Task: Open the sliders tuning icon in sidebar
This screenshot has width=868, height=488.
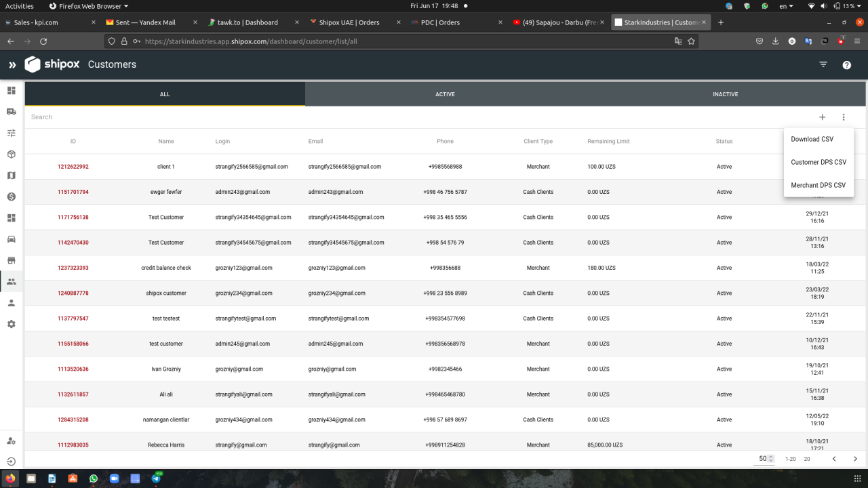Action: point(12,133)
